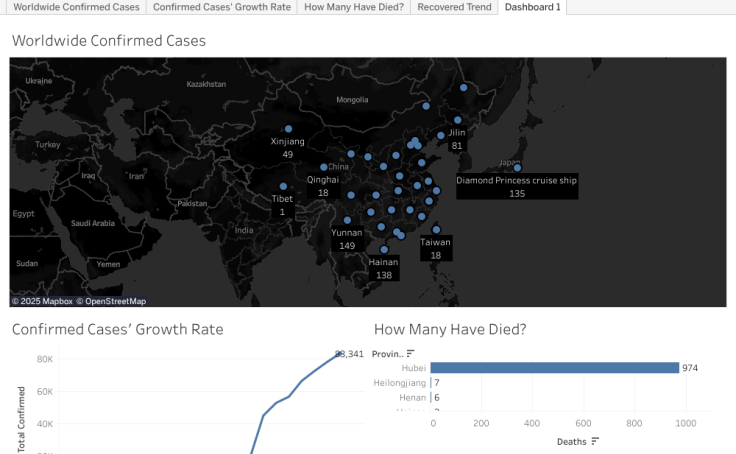
Task: Select the Hubei deaths bar
Action: tap(554, 368)
